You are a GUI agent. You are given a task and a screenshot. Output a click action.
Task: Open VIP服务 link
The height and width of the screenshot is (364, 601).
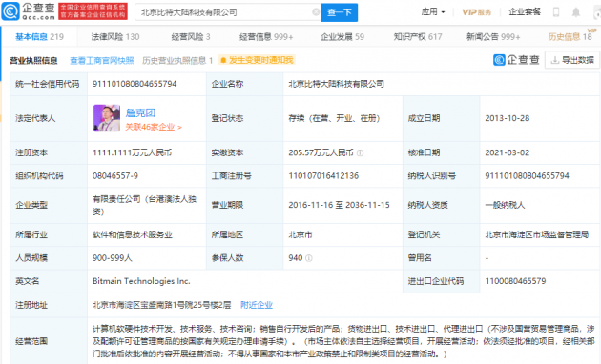point(476,12)
